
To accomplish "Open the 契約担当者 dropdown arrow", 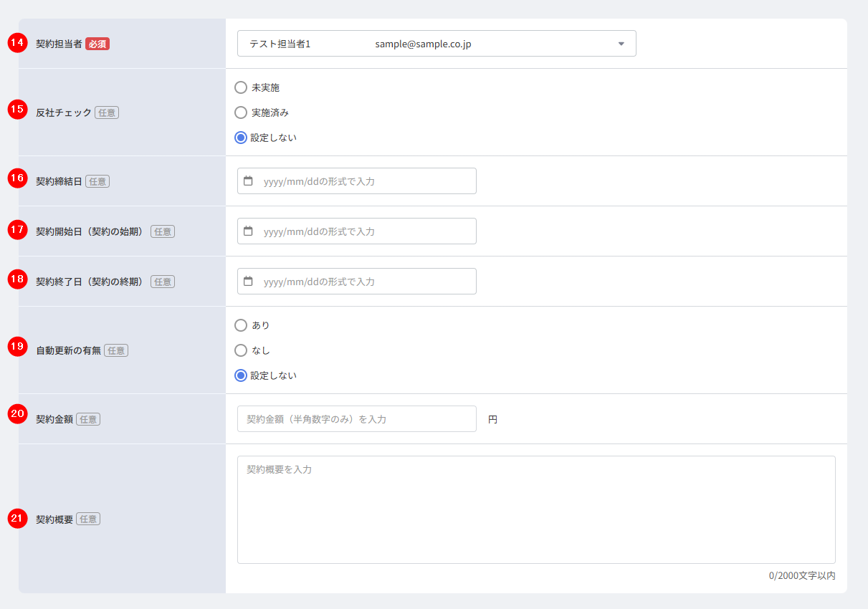I will tap(621, 44).
